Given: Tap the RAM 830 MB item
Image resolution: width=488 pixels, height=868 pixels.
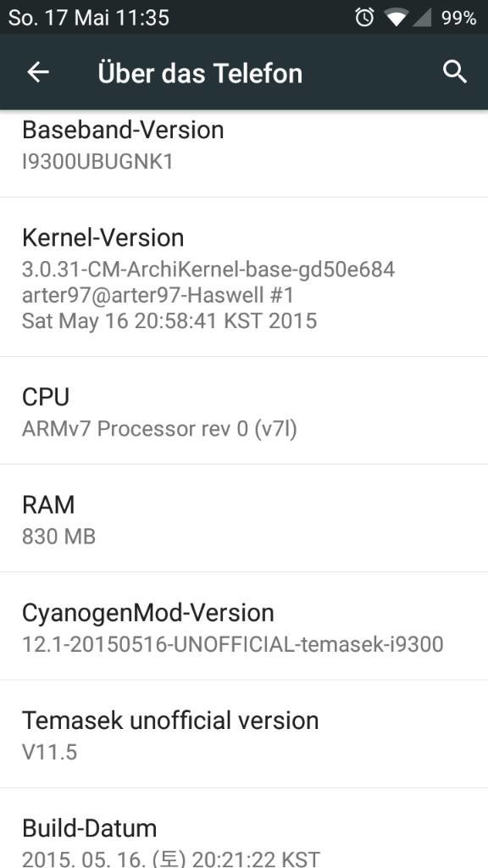Looking at the screenshot, I should coord(244,518).
